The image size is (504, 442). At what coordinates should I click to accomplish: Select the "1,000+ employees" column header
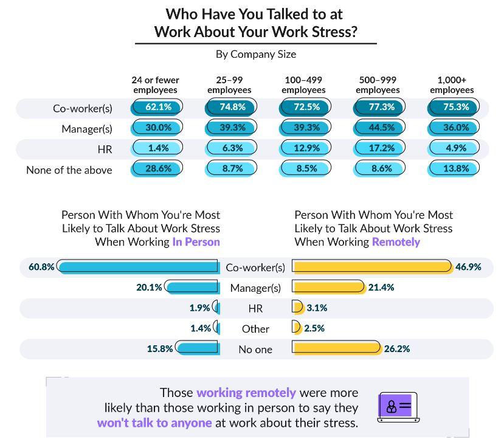(452, 85)
